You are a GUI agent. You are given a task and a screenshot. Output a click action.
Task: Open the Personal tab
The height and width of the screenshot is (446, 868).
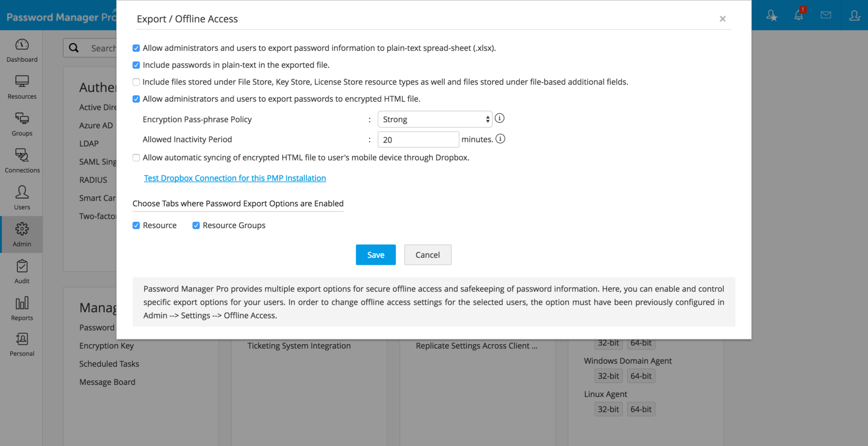coord(22,343)
